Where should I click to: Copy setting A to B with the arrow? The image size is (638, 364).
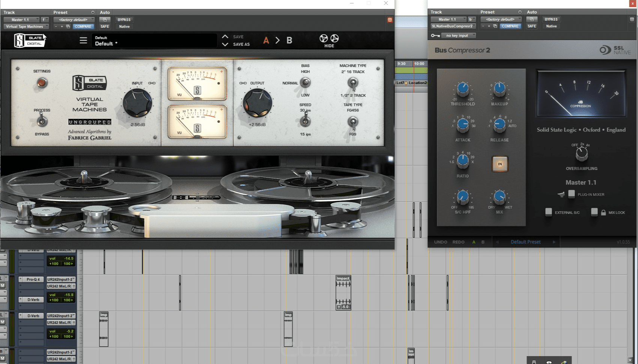pyautogui.click(x=278, y=40)
